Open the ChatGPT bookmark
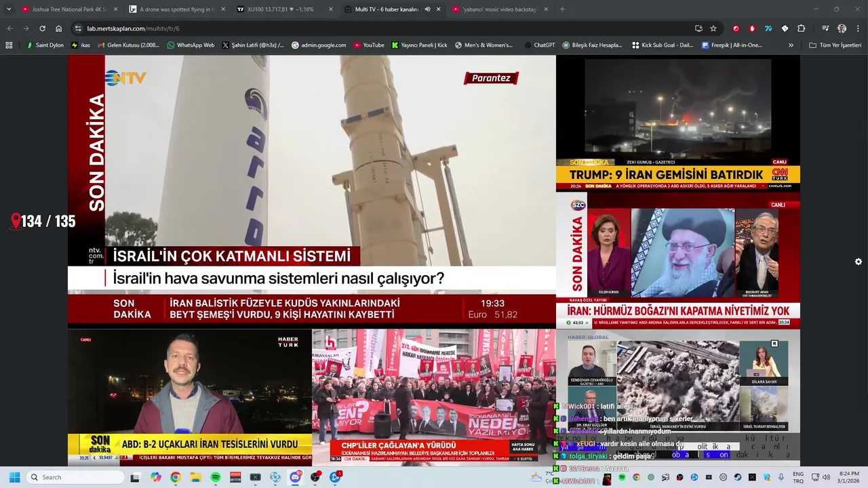This screenshot has height=488, width=868. pyautogui.click(x=539, y=45)
